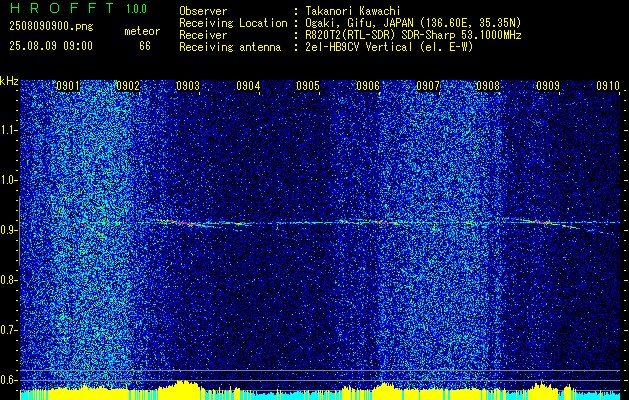Viewport: 629px width, 400px height.
Task: Click the filename 2508090900.png
Action: pos(51,27)
